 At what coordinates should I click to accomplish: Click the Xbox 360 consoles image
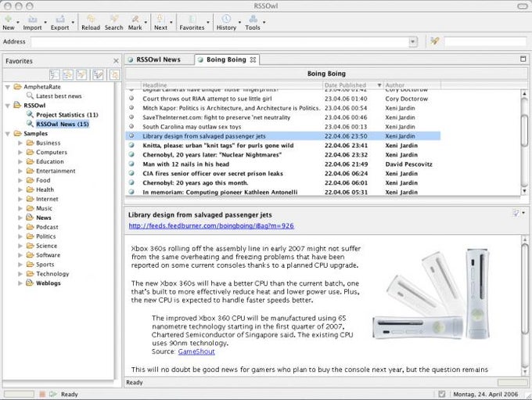[431, 294]
